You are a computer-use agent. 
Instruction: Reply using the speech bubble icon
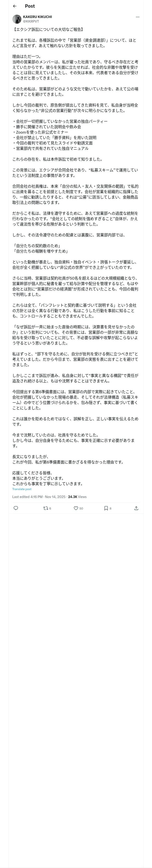(x=16, y=508)
